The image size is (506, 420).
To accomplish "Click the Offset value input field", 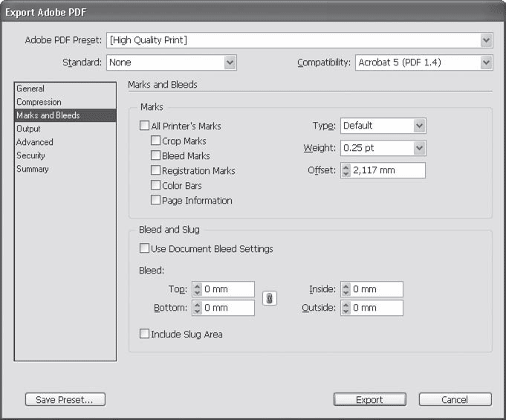I will point(387,171).
